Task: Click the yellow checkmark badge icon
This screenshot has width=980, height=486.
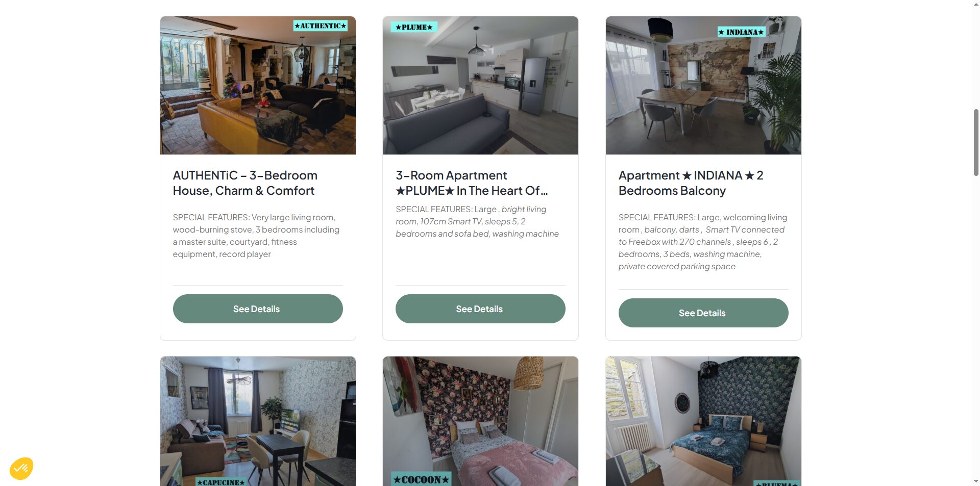Action: pos(21,468)
